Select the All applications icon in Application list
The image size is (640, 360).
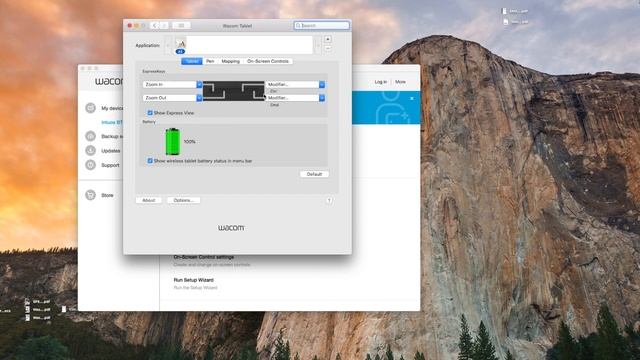point(180,45)
